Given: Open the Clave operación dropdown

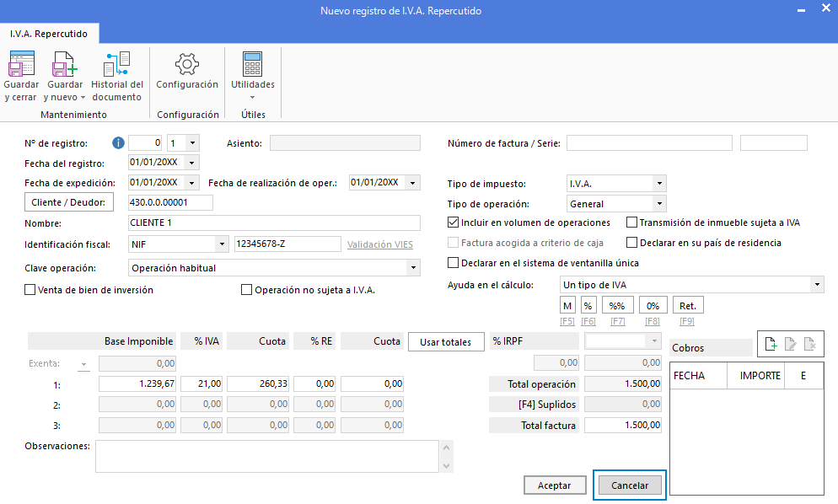Looking at the screenshot, I should pyautogui.click(x=412, y=268).
